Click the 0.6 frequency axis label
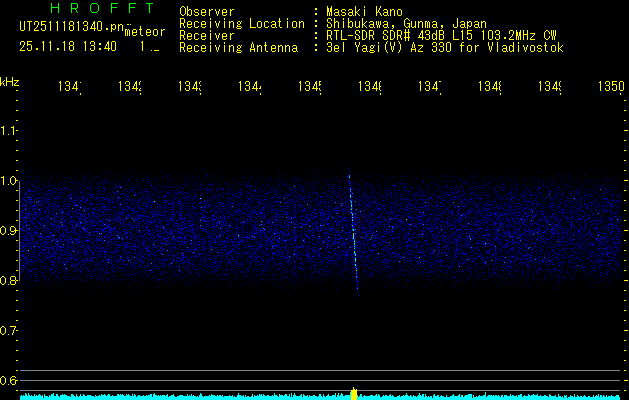The image size is (629, 400). tap(9, 381)
